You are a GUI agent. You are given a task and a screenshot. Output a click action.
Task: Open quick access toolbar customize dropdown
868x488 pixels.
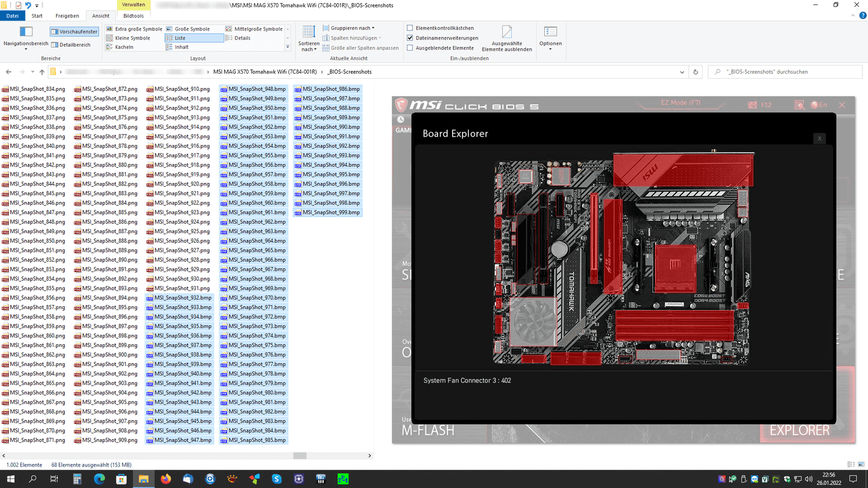[37, 5]
